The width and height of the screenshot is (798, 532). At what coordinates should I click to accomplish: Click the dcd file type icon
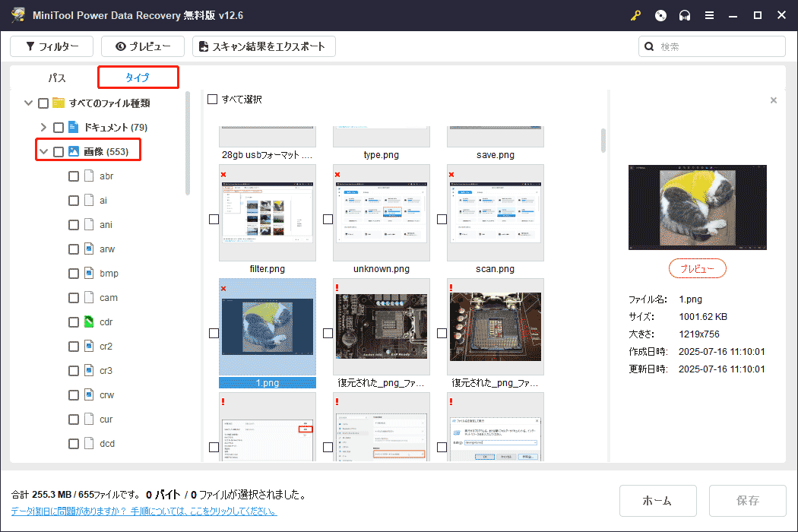click(89, 443)
